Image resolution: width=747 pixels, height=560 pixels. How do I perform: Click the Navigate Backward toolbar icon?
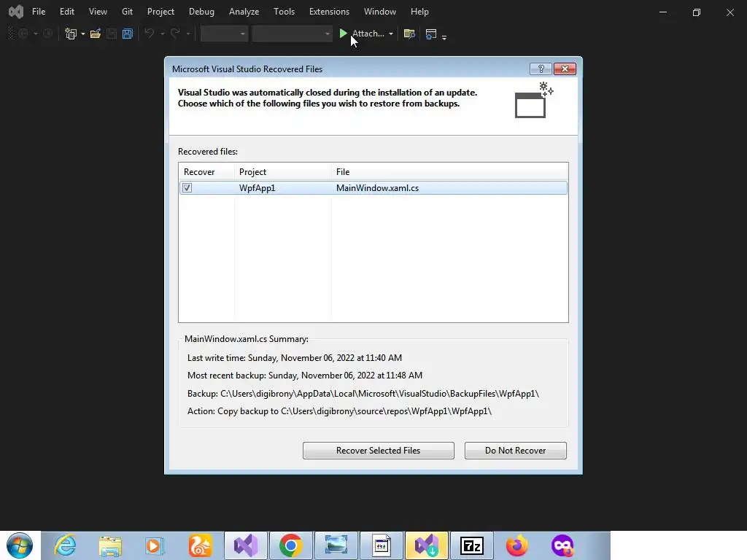[23, 34]
